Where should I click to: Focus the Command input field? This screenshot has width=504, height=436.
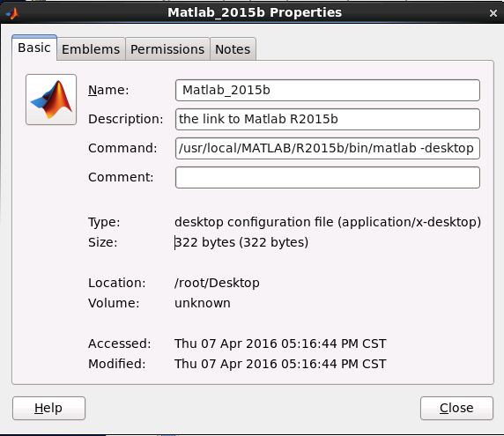coord(328,148)
